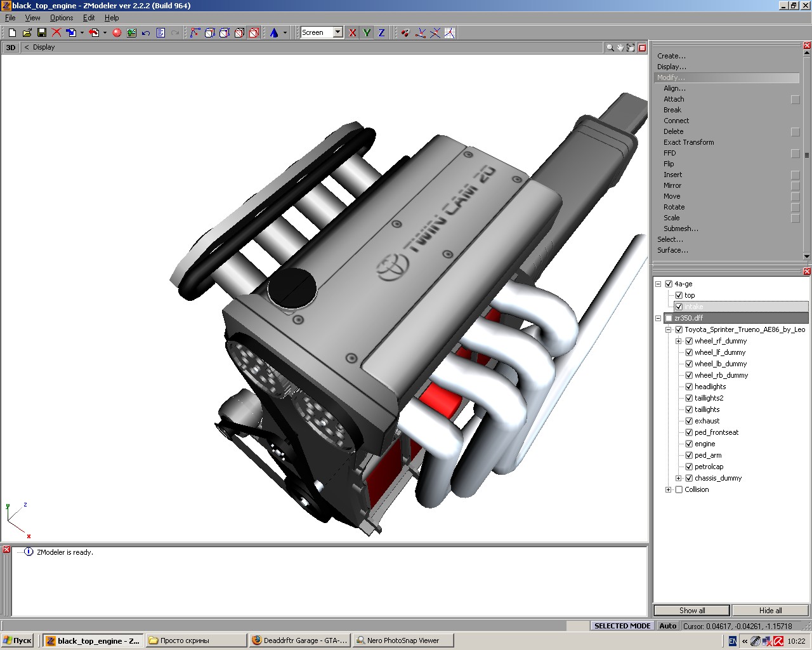Collapse the zr350.dff tree node
This screenshot has width=812, height=650.
tap(658, 318)
